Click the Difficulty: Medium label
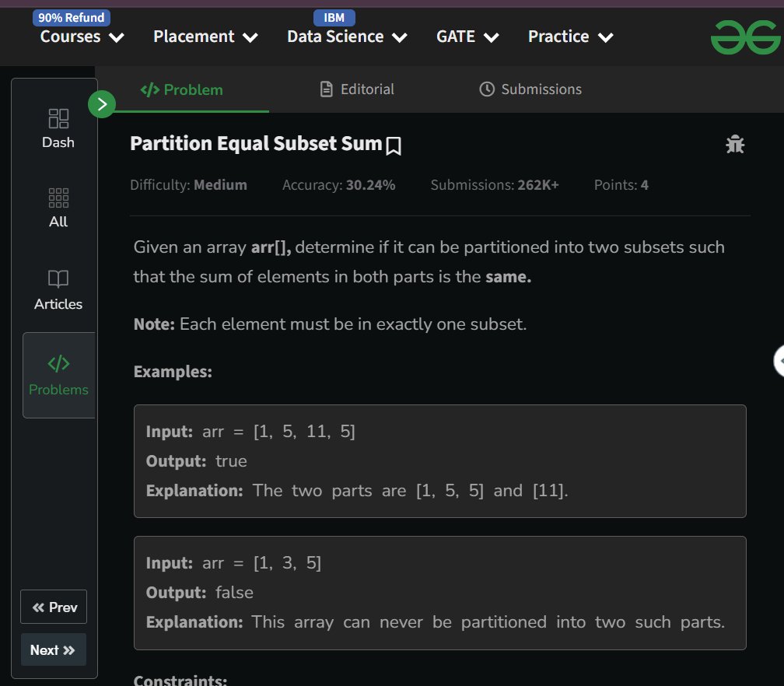Viewport: 784px width, 686px height. 188,185
